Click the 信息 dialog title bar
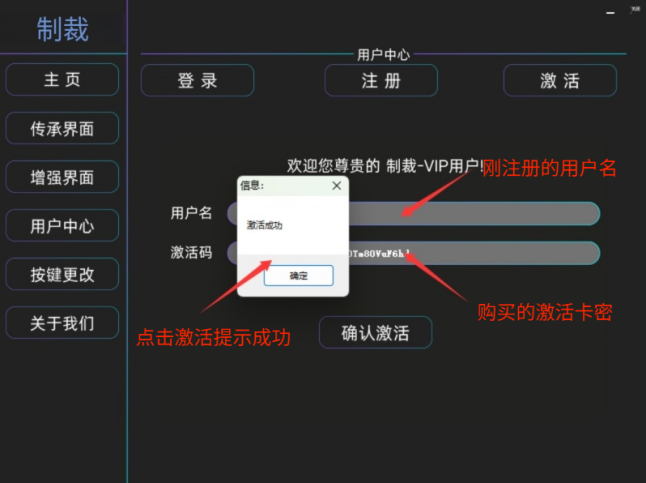Viewport: 646px width, 483px height. pyautogui.click(x=280, y=185)
